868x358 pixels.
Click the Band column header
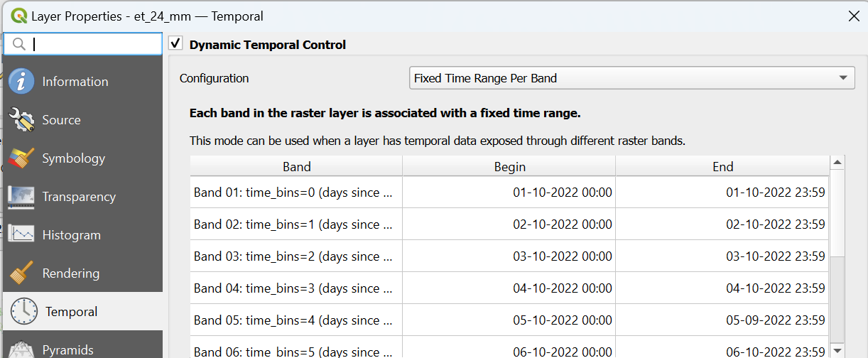pos(296,167)
